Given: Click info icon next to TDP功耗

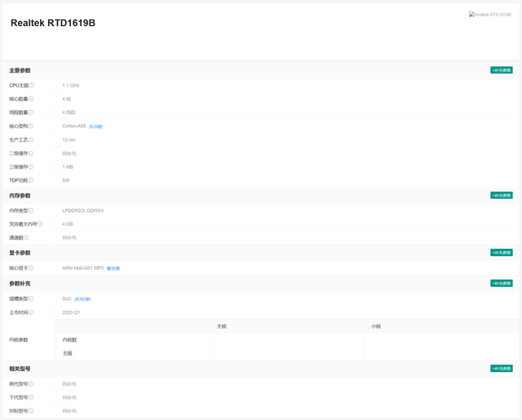Looking at the screenshot, I should 31,180.
